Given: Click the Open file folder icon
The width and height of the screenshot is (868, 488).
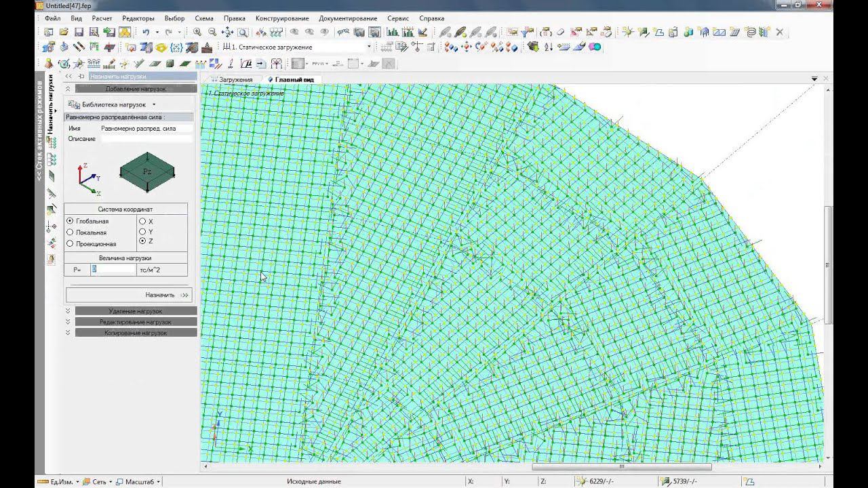Looking at the screenshot, I should coord(64,32).
